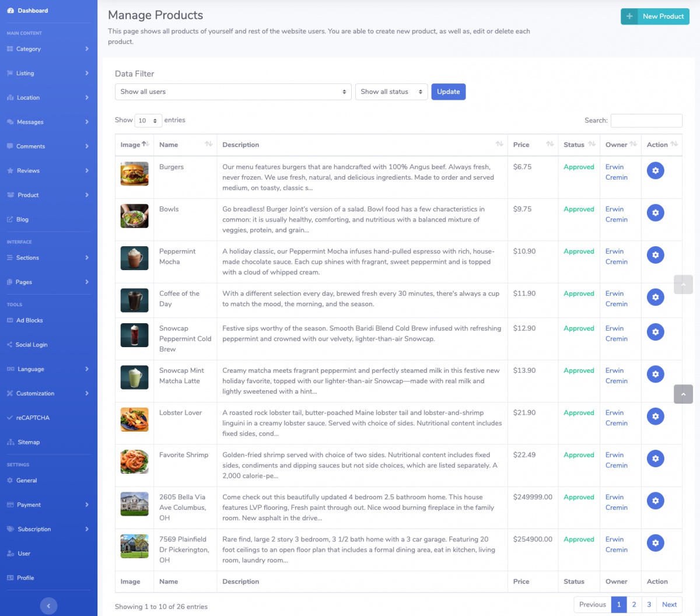Click the reCAPTCHA checkmark icon in sidebar
Image resolution: width=700 pixels, height=616 pixels.
[10, 418]
